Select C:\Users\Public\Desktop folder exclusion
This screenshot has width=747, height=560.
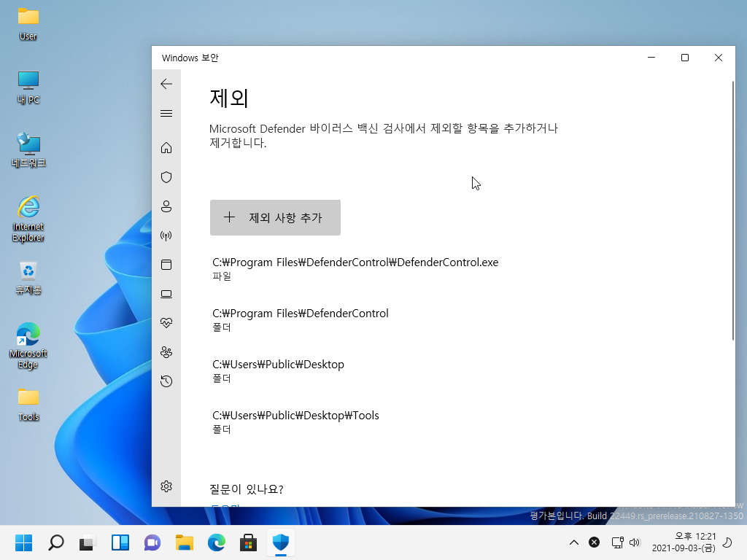[x=278, y=370]
